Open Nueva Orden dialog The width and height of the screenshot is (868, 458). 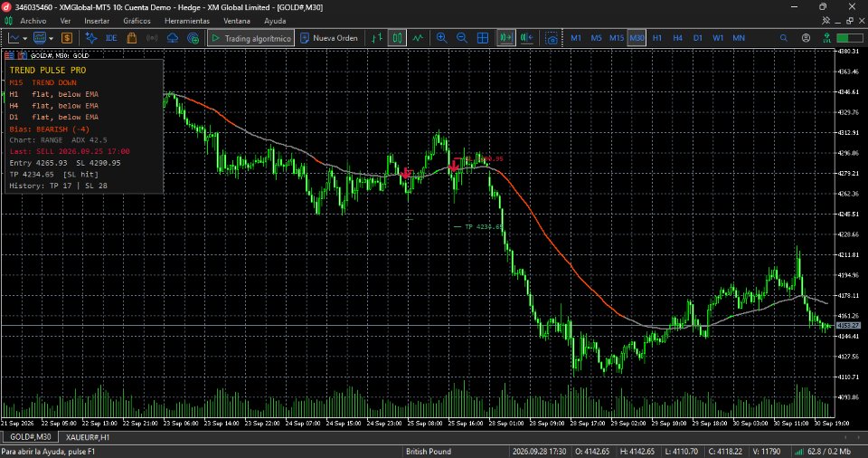coord(329,38)
